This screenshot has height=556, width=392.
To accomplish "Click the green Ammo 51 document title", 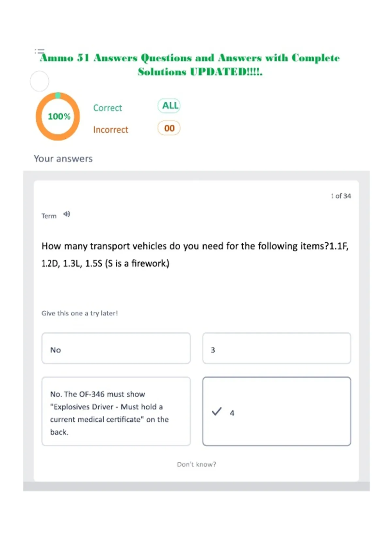I will point(190,64).
